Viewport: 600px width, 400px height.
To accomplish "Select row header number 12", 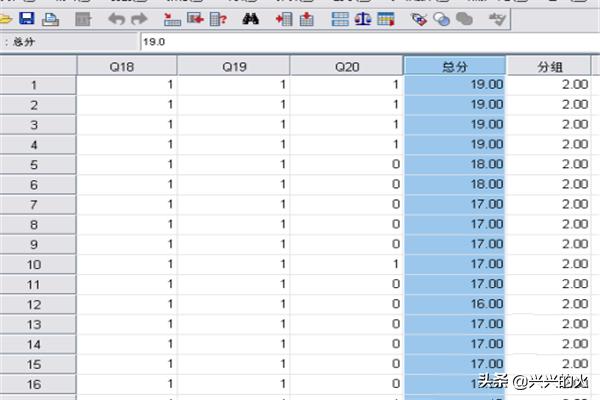I will (x=37, y=304).
